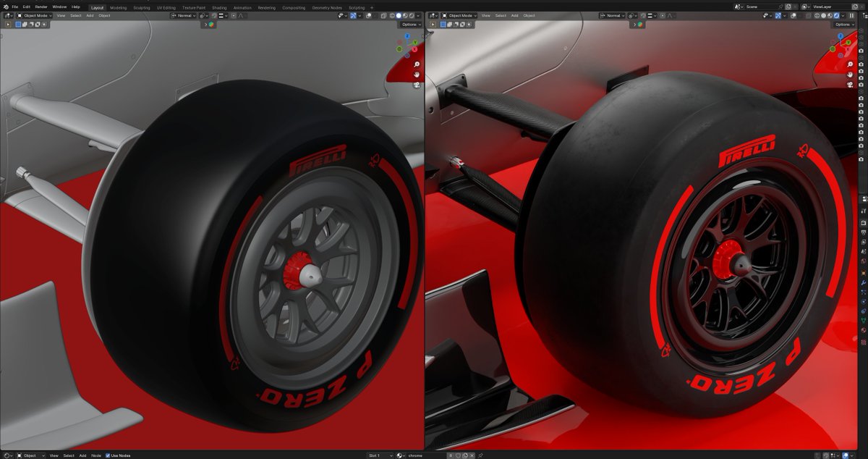Set wireframe shading in the left viewport
Screen dimensions: 868x459
392,15
